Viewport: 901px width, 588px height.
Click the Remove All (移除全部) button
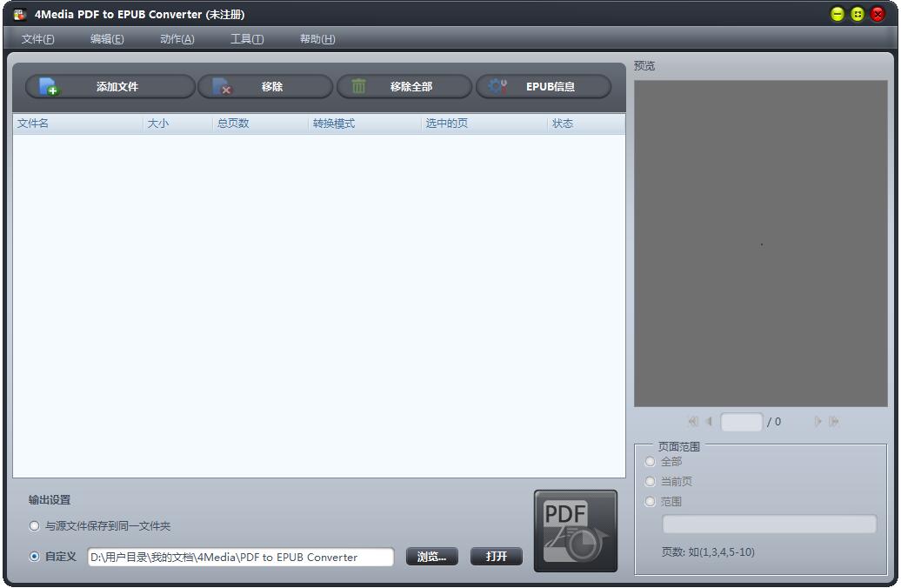click(x=404, y=87)
